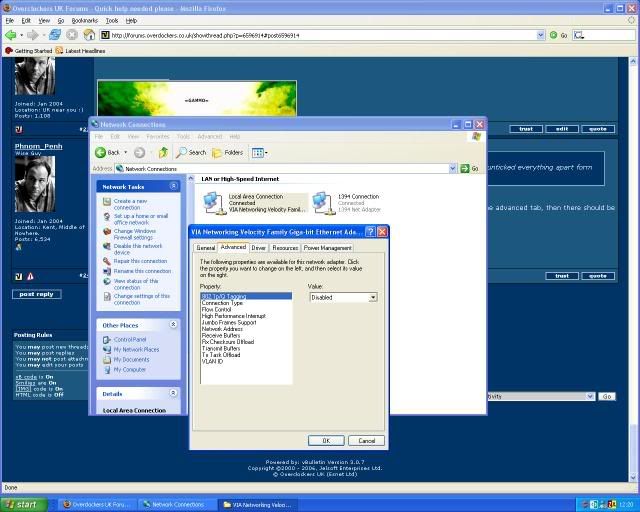Collapse the Other Places panel
640x512 pixels.
point(173,325)
